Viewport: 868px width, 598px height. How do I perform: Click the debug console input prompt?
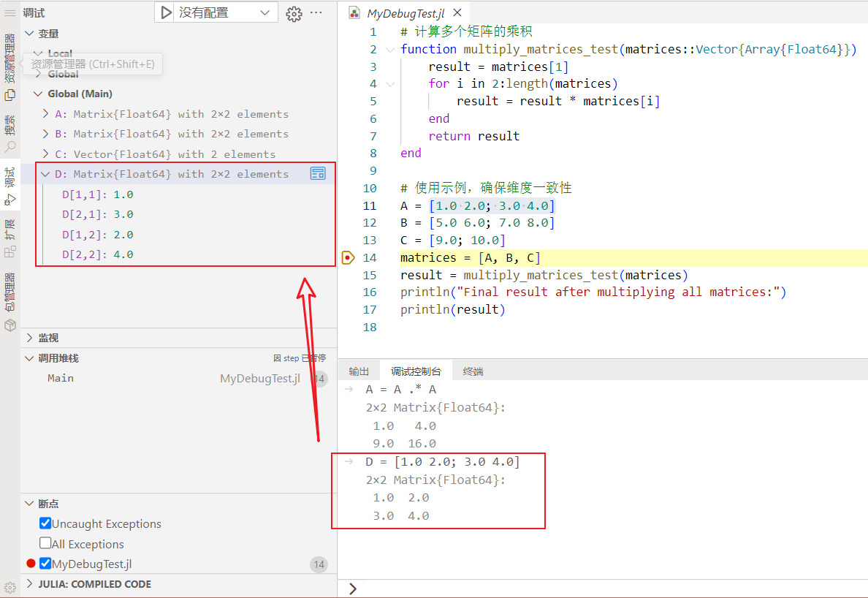tap(602, 588)
